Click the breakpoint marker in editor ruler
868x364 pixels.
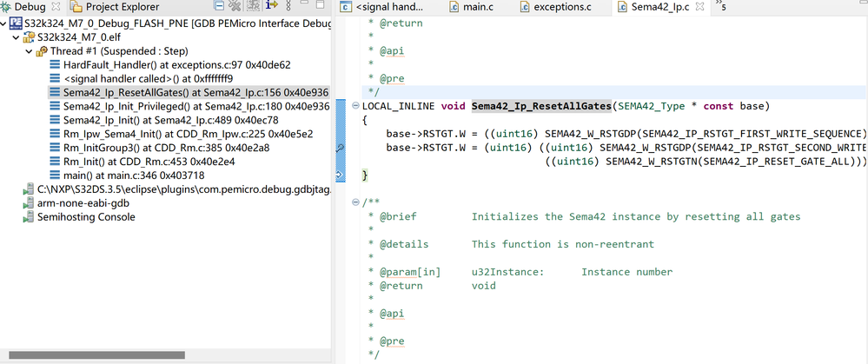341,148
